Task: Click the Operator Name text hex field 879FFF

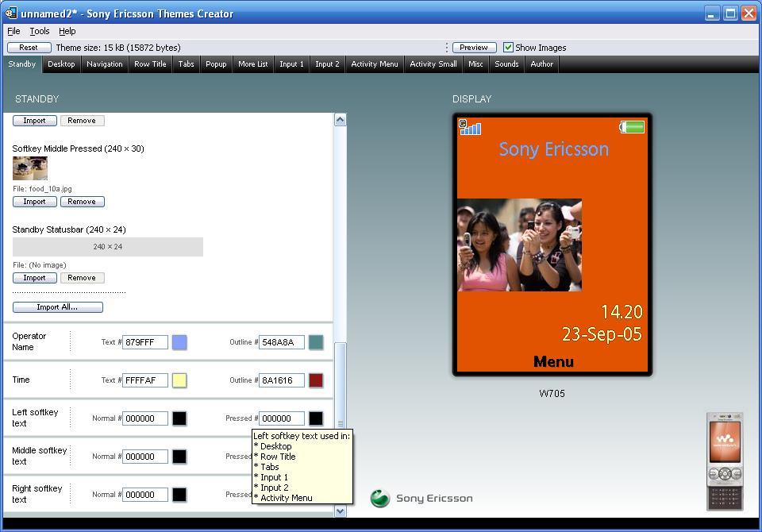Action: [144, 342]
